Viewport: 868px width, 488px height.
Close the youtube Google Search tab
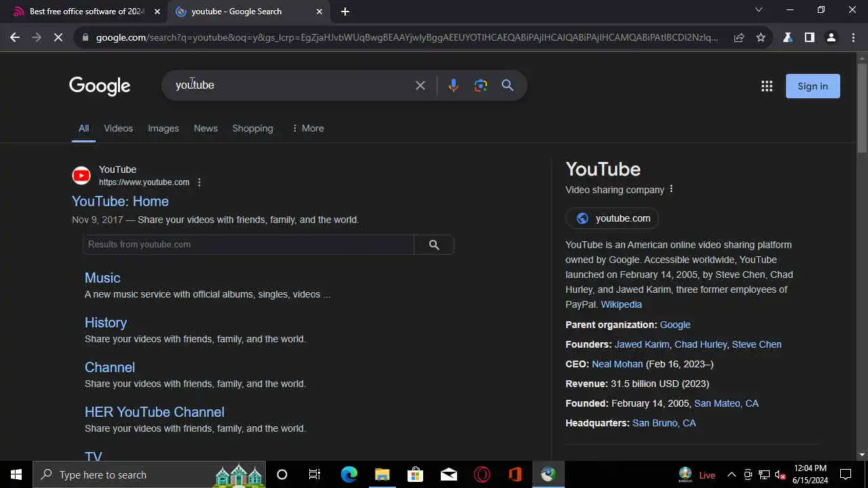(x=319, y=12)
